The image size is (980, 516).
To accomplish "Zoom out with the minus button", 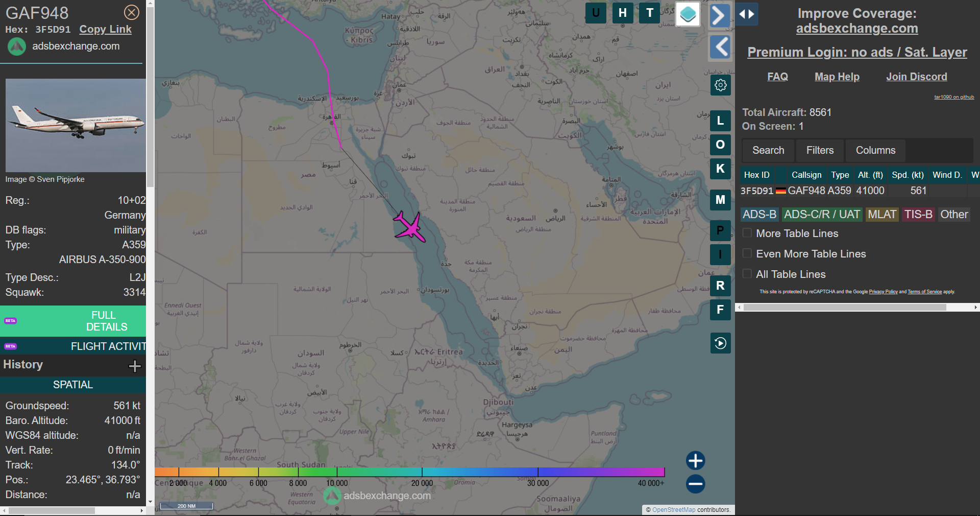I will point(695,484).
